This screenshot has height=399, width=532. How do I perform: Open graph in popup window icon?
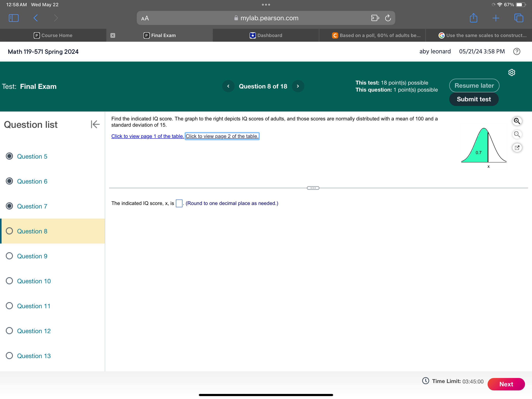[x=517, y=147]
